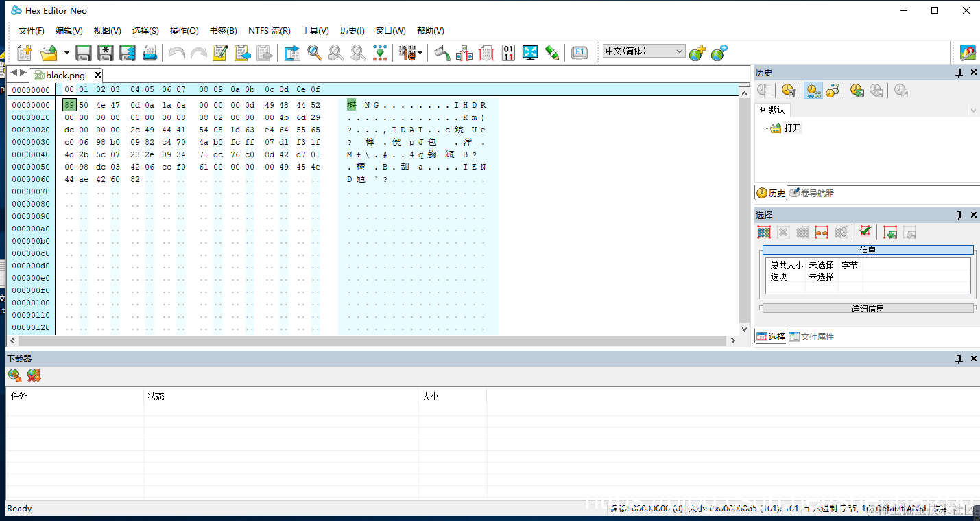This screenshot has width=980, height=521.
Task: Click the Go to offset blue arrow icon
Action: pos(292,53)
